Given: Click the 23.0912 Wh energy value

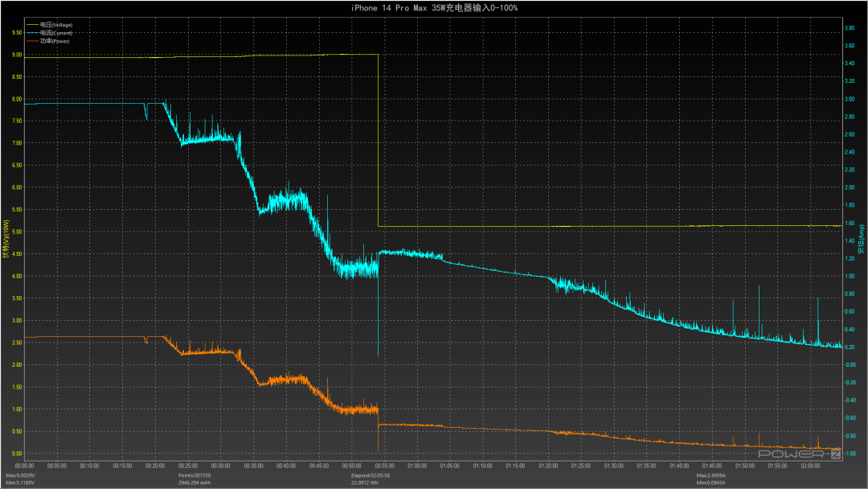Looking at the screenshot, I should (x=364, y=483).
